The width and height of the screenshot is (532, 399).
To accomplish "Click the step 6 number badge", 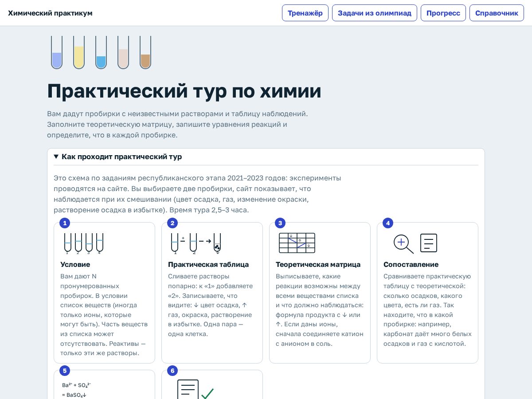I will pyautogui.click(x=172, y=371).
